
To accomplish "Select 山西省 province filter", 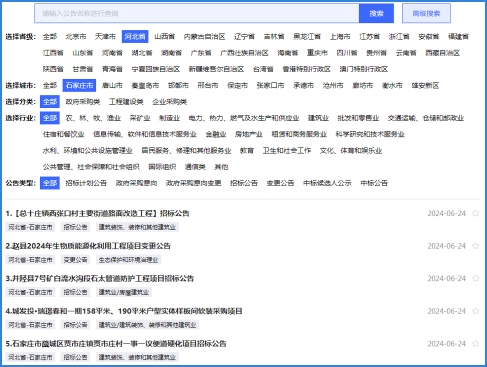I will pos(165,36).
